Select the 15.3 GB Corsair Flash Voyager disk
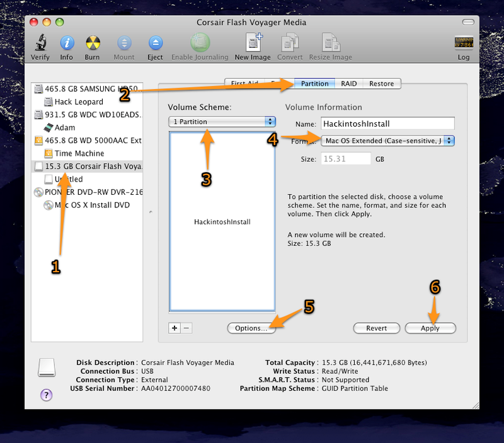The width and height of the screenshot is (504, 443). (87, 166)
